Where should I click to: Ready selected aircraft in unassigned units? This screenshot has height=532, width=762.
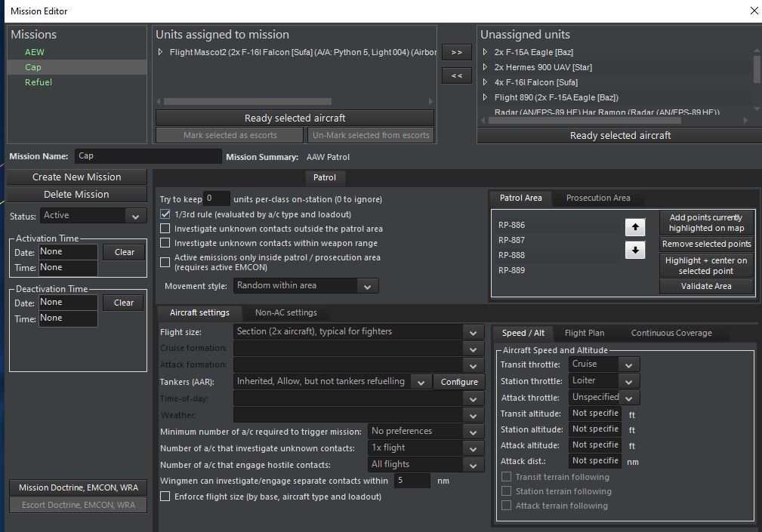click(x=620, y=135)
